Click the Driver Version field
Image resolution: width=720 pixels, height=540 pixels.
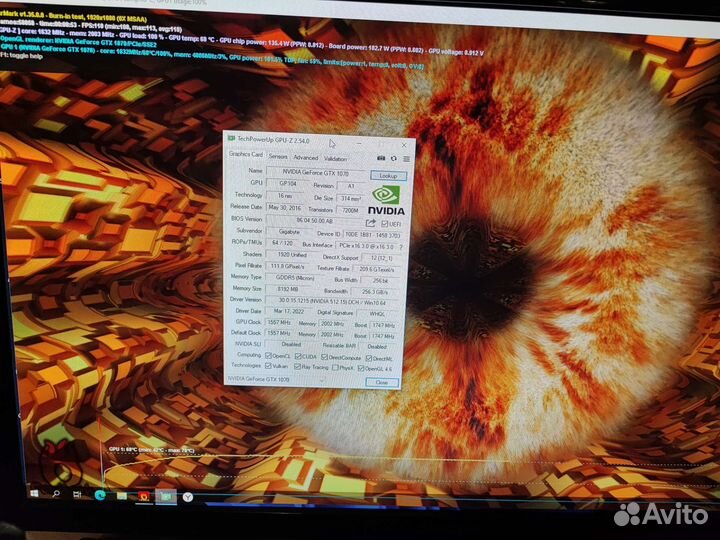click(332, 302)
